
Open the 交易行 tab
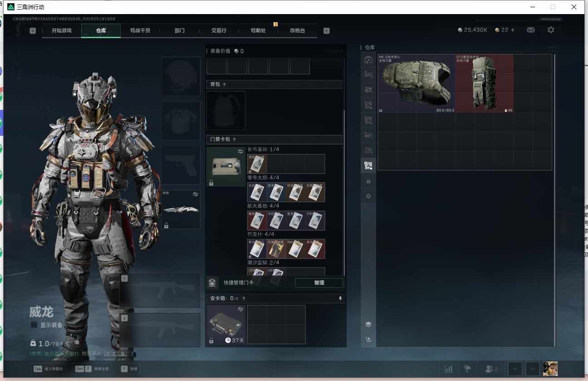pos(219,31)
